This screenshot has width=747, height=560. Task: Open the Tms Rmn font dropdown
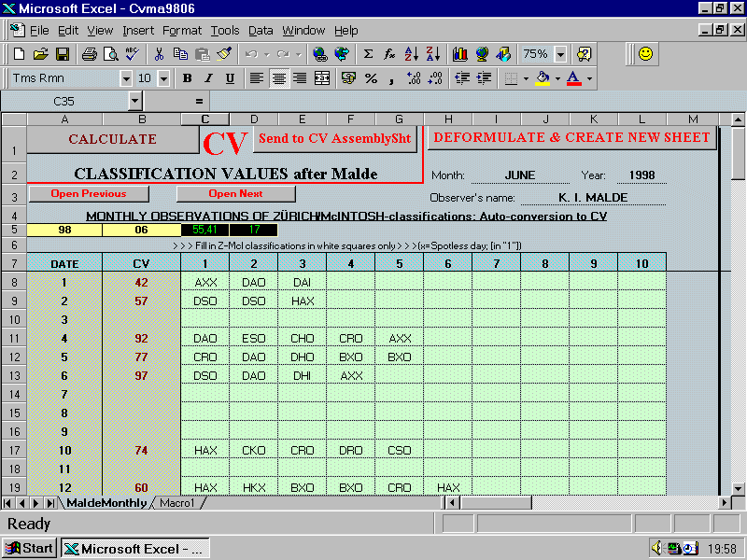pyautogui.click(x=126, y=78)
